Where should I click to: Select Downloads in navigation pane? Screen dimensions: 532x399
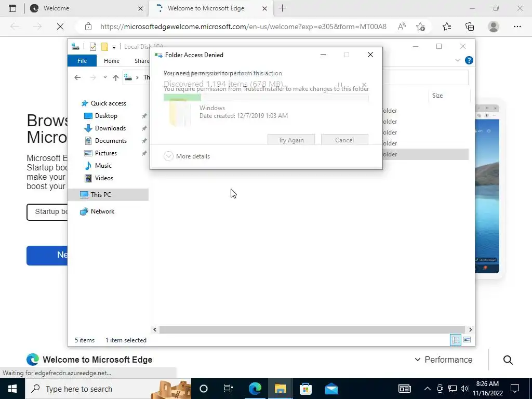[110, 128]
